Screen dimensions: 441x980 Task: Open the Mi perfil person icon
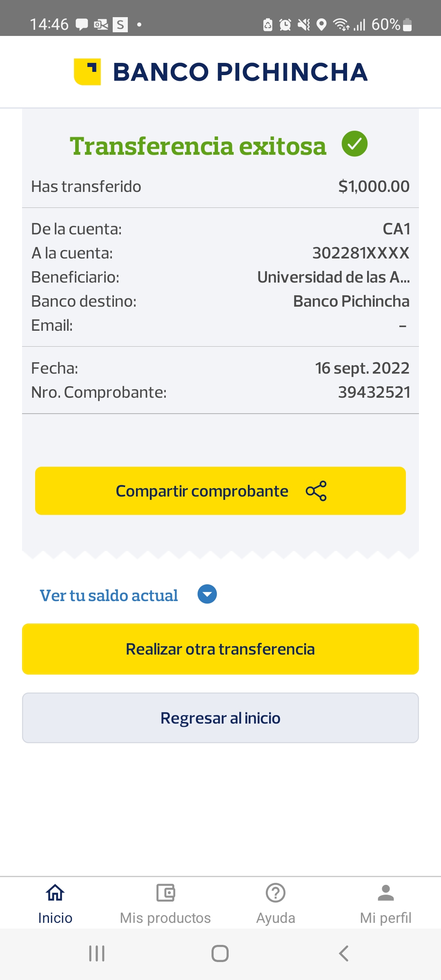click(x=385, y=893)
